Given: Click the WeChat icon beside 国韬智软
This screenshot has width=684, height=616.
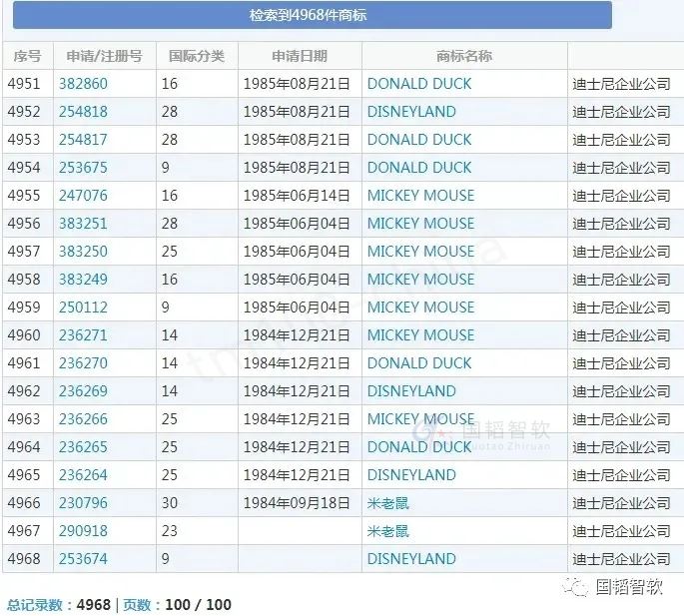Looking at the screenshot, I should tap(575, 587).
